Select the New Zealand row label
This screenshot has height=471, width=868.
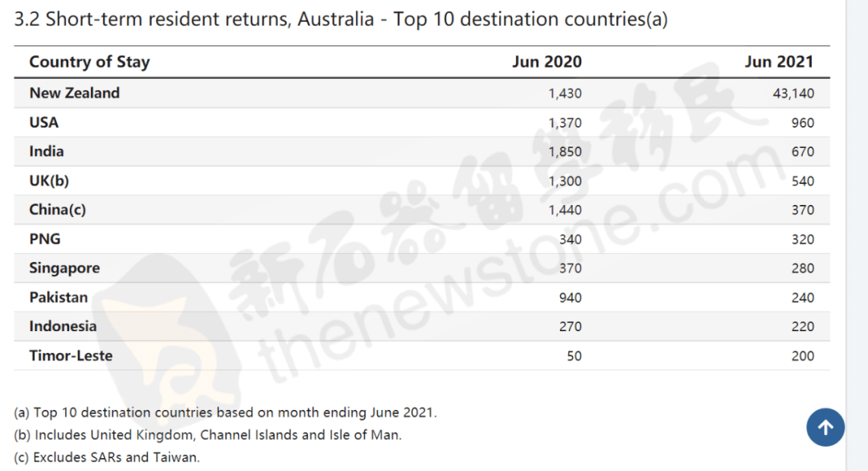point(75,93)
